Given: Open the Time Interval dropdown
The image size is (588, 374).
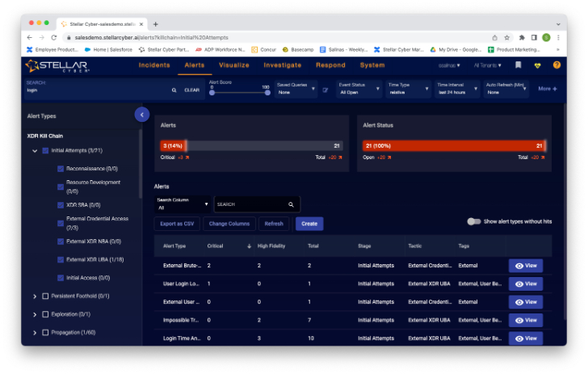Looking at the screenshot, I should [x=457, y=89].
